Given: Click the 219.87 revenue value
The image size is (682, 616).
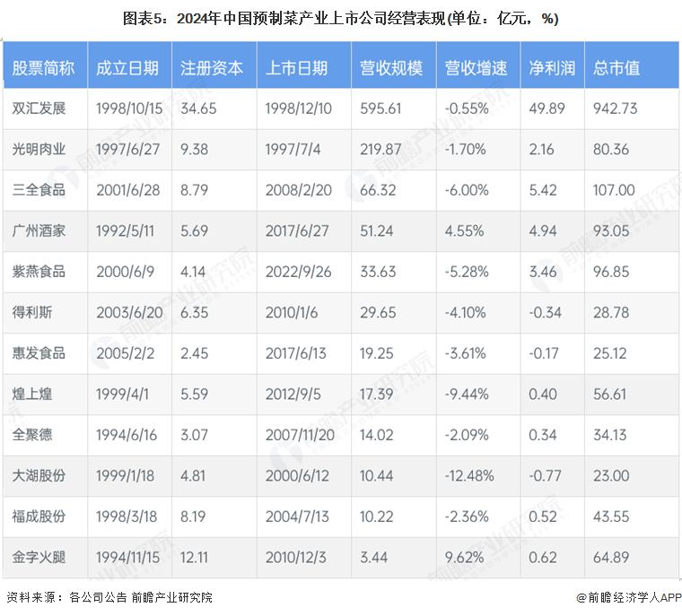Looking at the screenshot, I should 380,149.
